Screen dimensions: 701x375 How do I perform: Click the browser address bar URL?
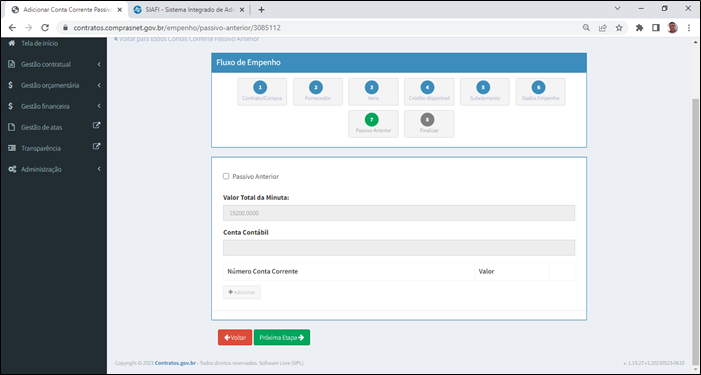tap(177, 28)
